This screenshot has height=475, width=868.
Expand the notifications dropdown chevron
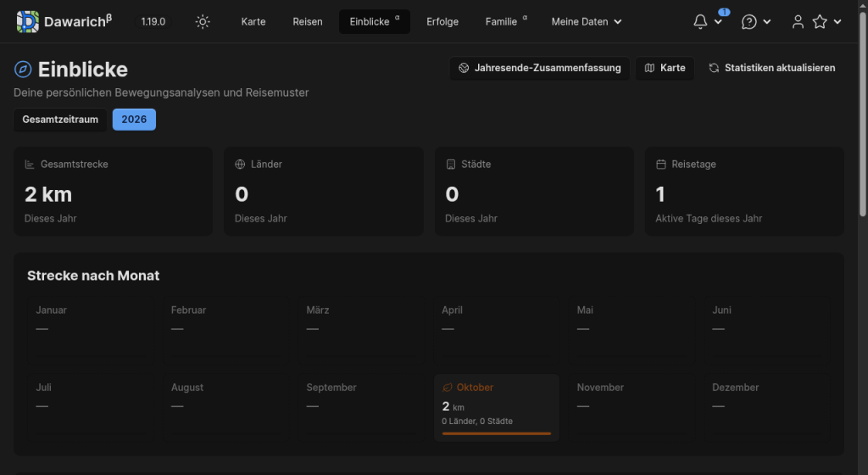point(718,21)
